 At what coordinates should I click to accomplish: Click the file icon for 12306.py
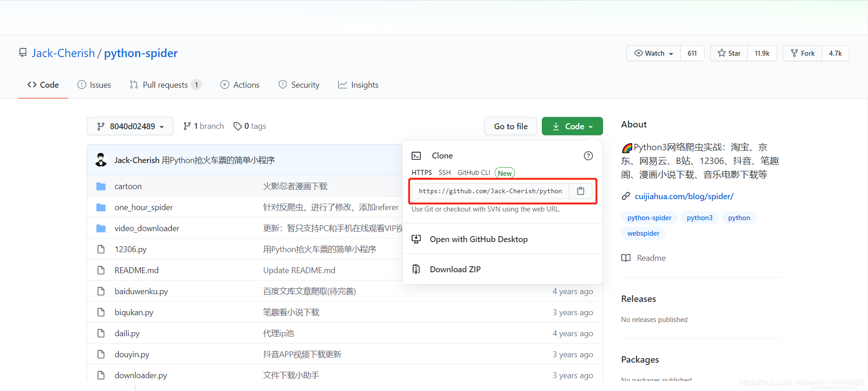[101, 249]
